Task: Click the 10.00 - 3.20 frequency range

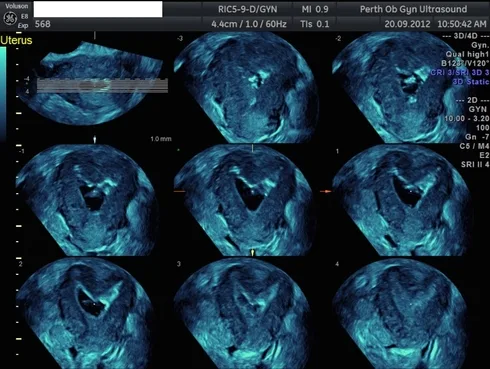Action: 467,118
